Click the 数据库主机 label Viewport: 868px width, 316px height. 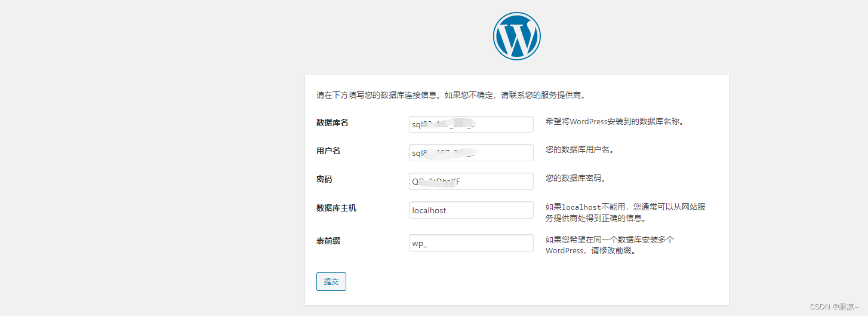click(x=336, y=208)
